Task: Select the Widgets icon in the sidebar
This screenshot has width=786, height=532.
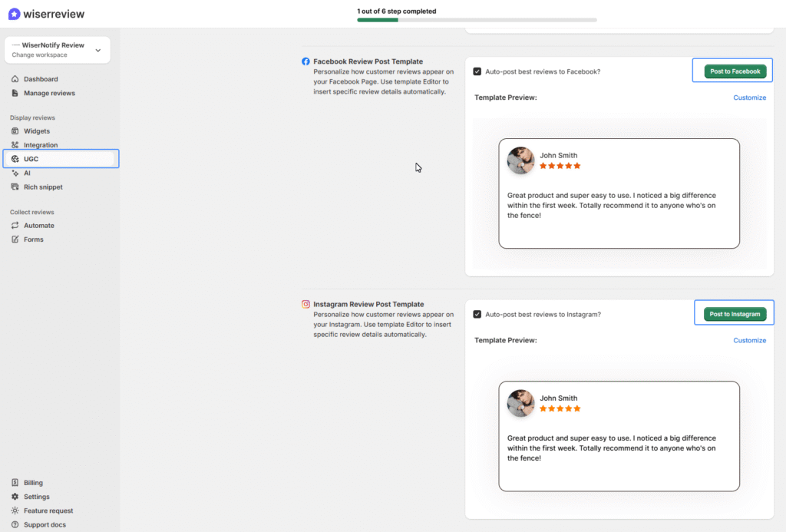Action: click(15, 131)
